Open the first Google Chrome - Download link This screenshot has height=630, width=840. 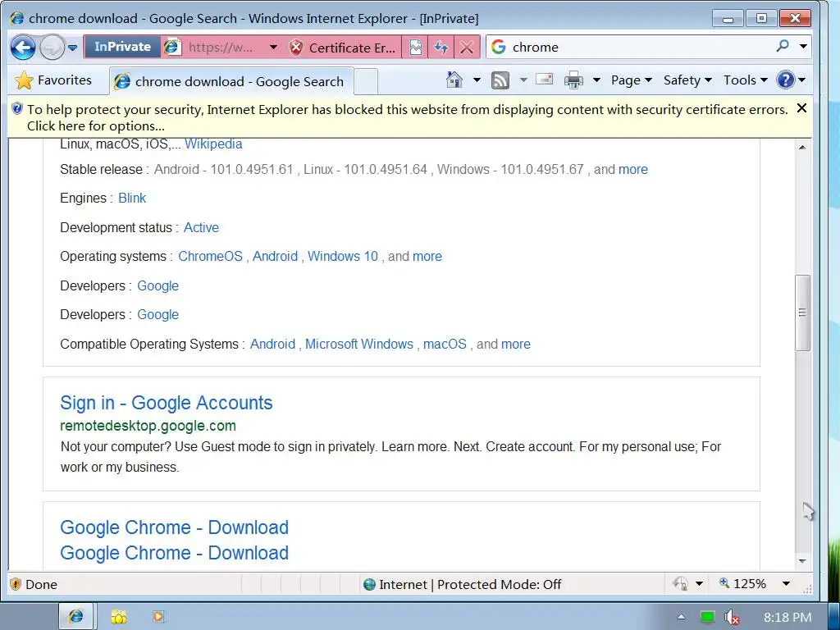tap(175, 527)
